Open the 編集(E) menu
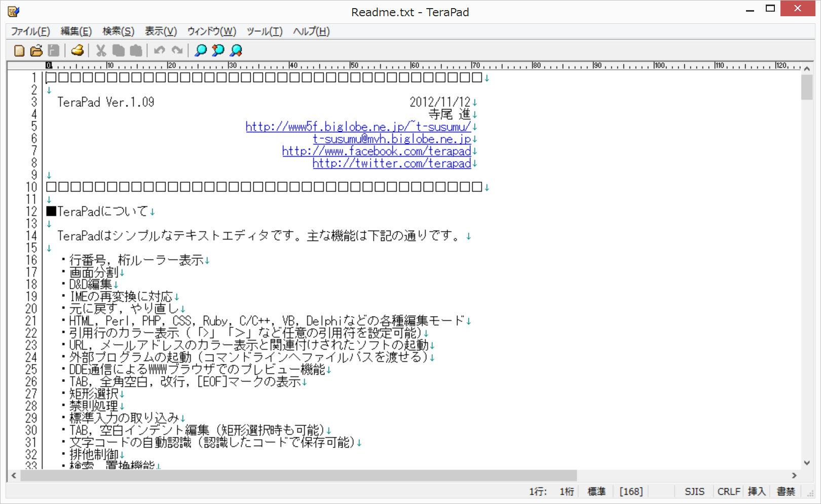The image size is (821, 504). [x=76, y=31]
